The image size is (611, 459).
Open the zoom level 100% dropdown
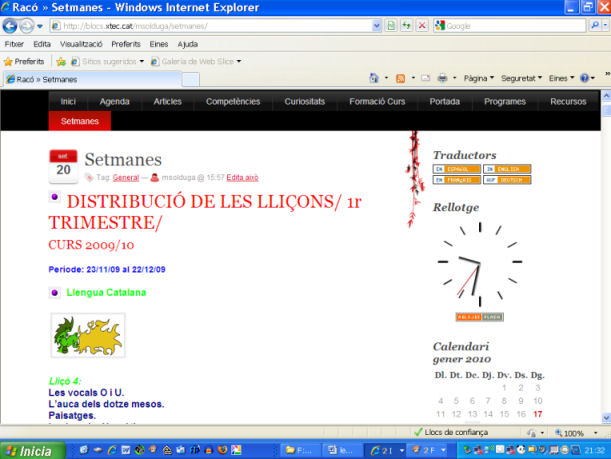578,433
